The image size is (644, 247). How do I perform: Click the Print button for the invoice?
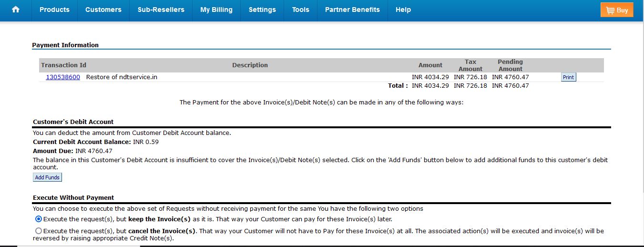pyautogui.click(x=569, y=77)
